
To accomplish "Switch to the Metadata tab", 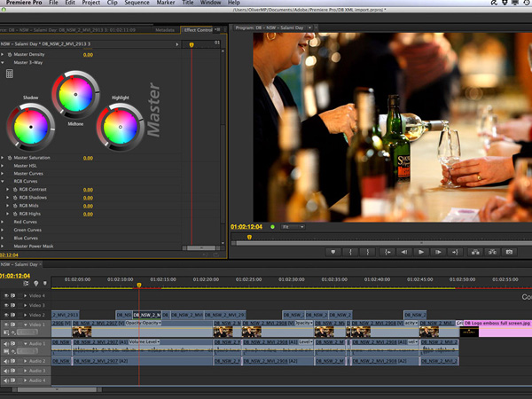I will coord(165,30).
